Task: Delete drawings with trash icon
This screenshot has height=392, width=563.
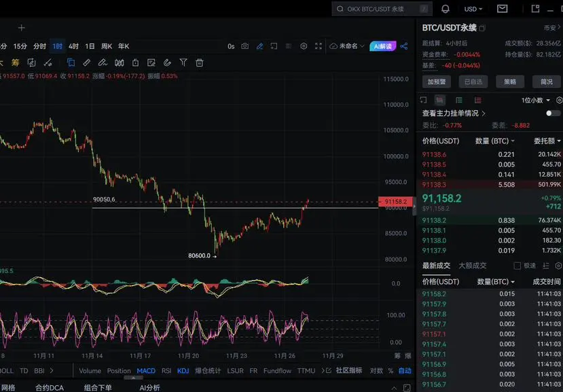Action: click(200, 63)
